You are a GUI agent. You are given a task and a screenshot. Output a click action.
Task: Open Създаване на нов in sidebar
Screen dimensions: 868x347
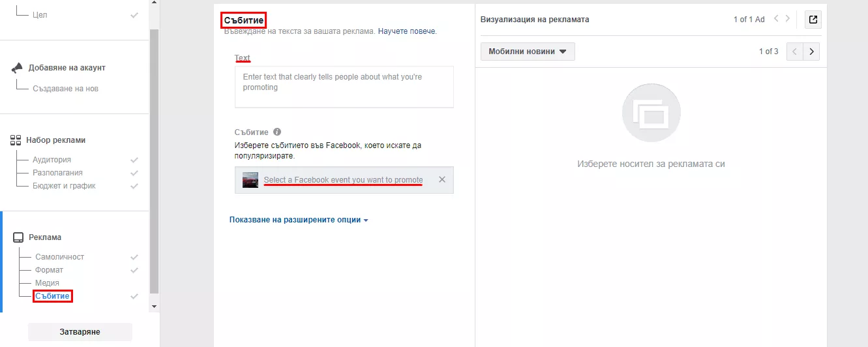(65, 89)
